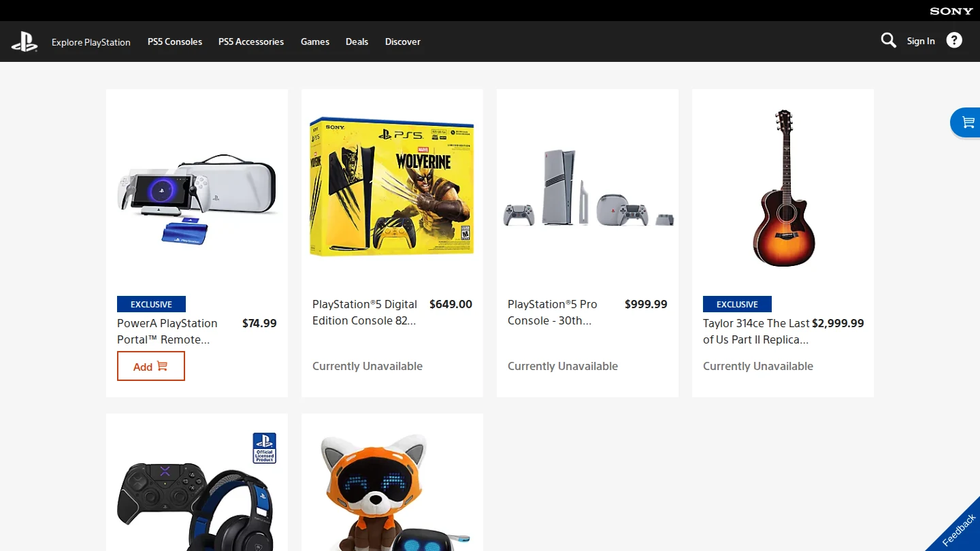Open the Deals menu
The image size is (980, 551).
[357, 41]
